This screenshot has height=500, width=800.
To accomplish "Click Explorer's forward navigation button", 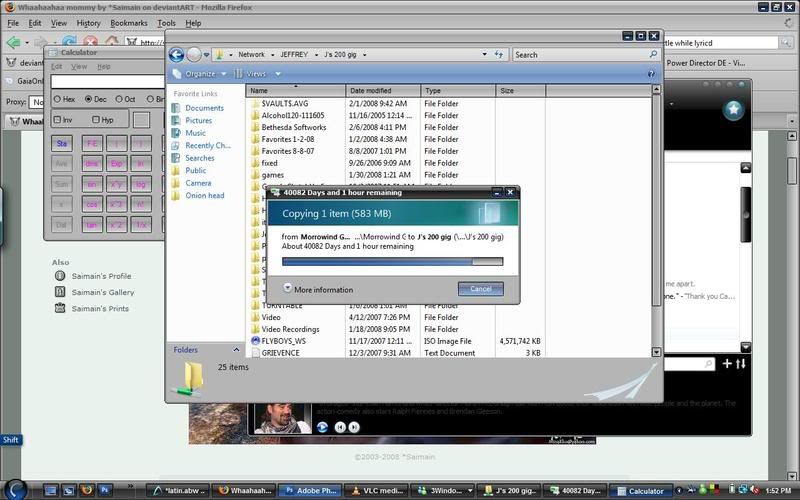I will [193, 55].
